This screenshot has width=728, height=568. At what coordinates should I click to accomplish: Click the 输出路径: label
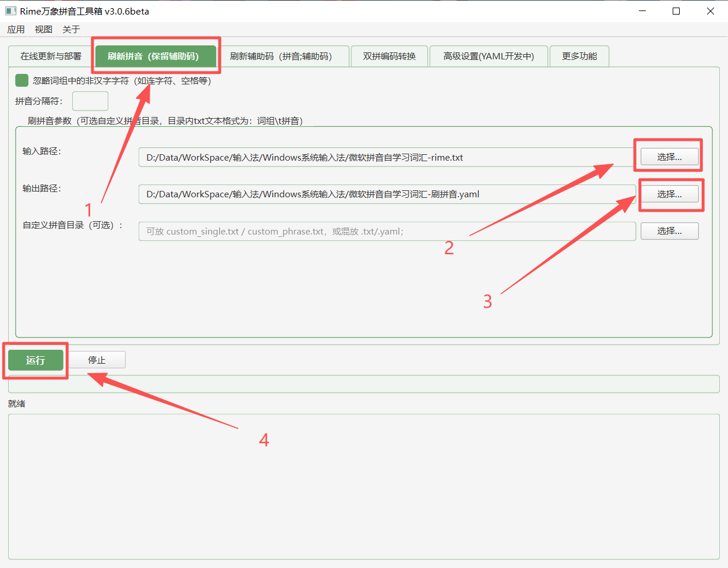coord(42,189)
